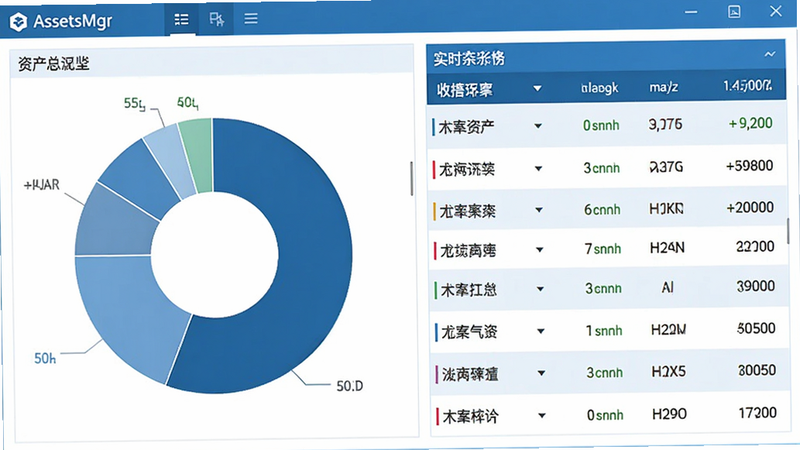The width and height of the screenshot is (800, 450).
Task: Click the '7snnh' cell
Action: point(603,249)
